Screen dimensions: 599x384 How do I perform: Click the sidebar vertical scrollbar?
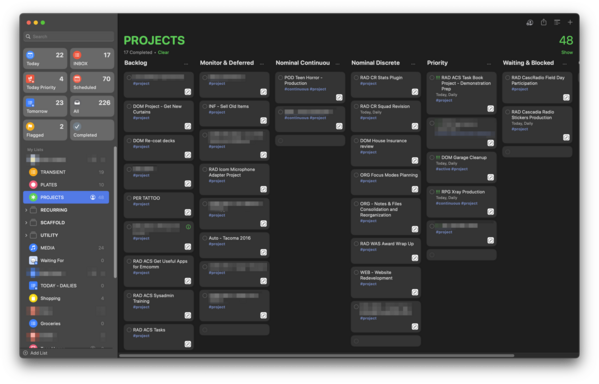click(115, 212)
